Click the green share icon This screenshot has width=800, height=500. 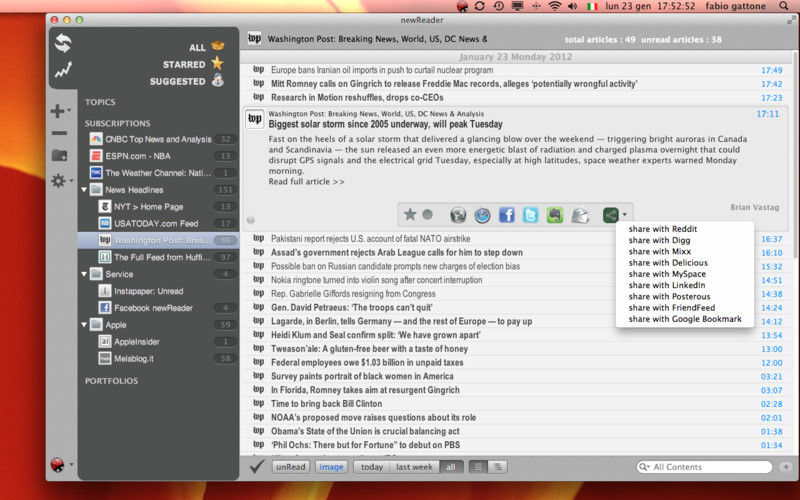point(611,215)
